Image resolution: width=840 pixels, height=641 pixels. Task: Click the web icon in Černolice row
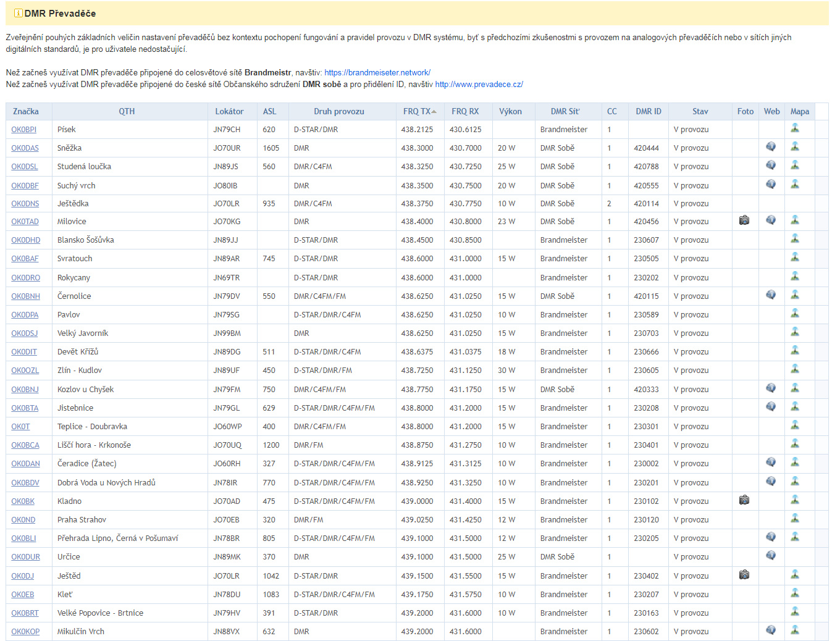point(771,295)
